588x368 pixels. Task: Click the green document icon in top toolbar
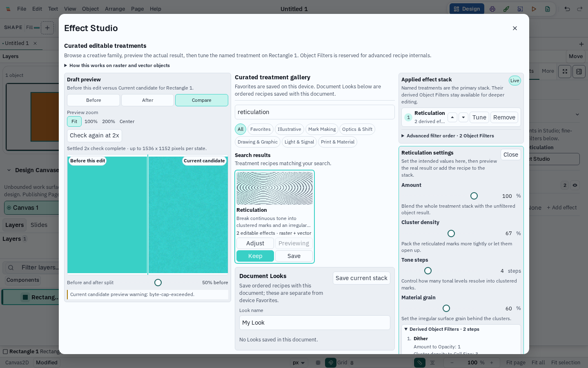[x=548, y=9]
